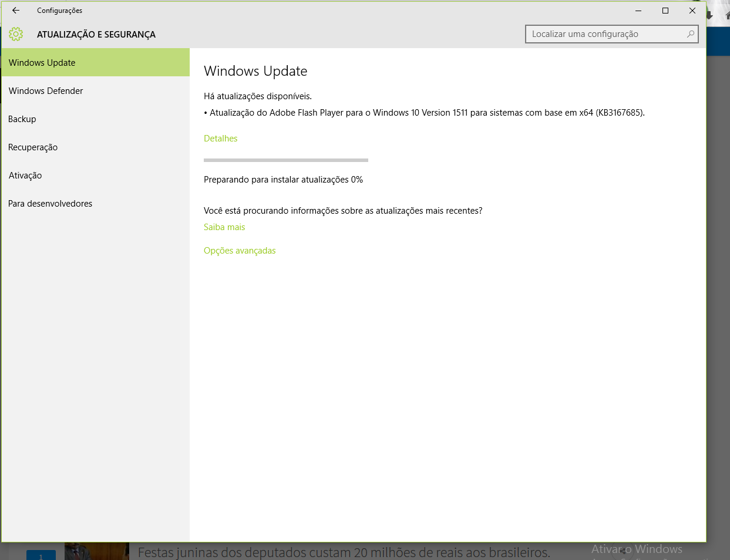Close the Configurações window
The image size is (730, 560).
692,11
